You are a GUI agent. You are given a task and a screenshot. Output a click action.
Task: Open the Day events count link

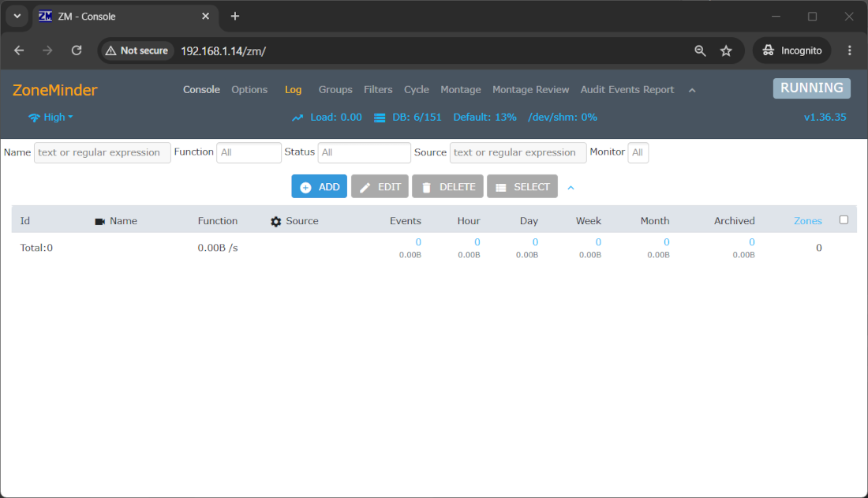pyautogui.click(x=535, y=242)
